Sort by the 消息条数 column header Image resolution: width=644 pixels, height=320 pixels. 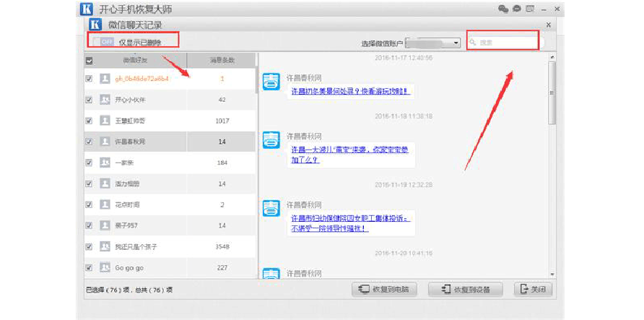pos(222,61)
